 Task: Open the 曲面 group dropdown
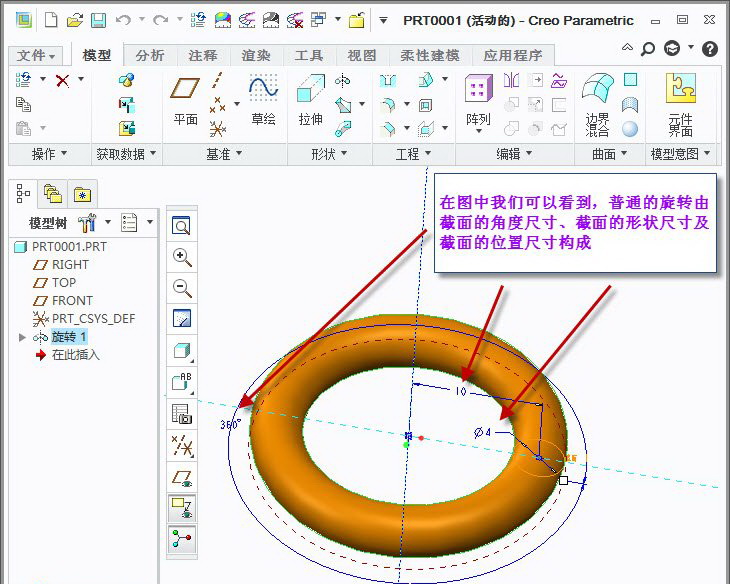click(x=609, y=154)
